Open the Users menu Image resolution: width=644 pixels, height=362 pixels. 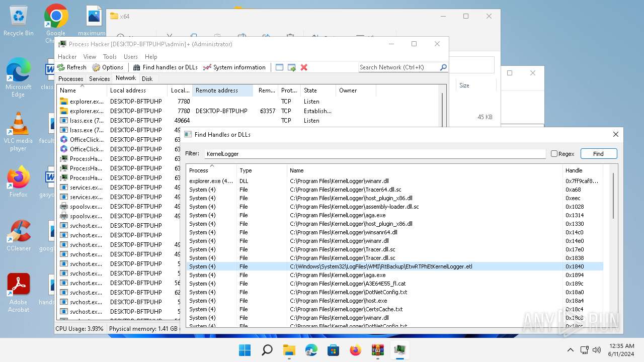[x=131, y=57]
